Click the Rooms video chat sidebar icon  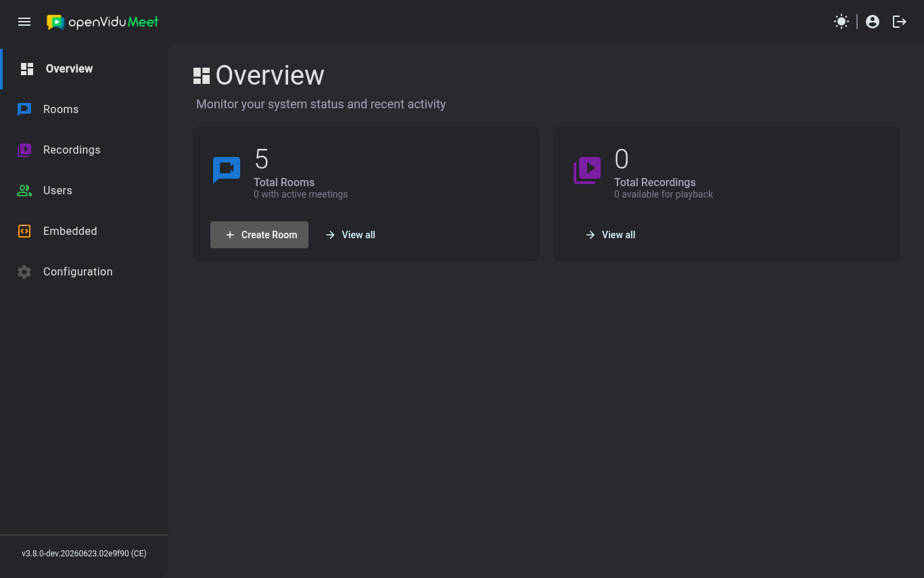(x=24, y=110)
